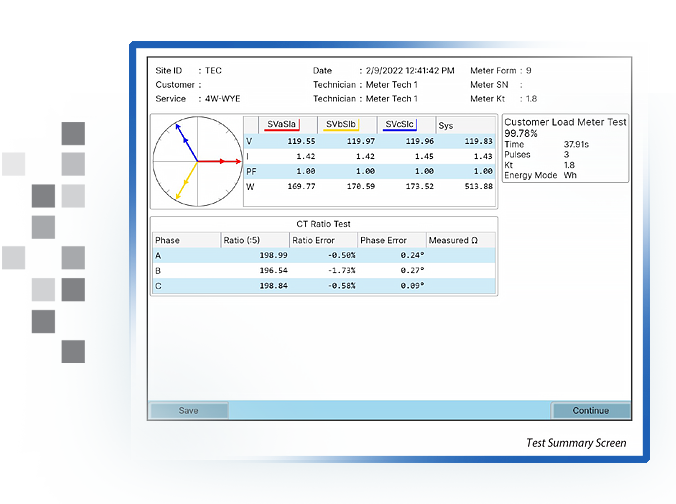Viewport: 676px width, 504px height.
Task: Click the Meter Kt value 1.8
Action: pyautogui.click(x=531, y=98)
